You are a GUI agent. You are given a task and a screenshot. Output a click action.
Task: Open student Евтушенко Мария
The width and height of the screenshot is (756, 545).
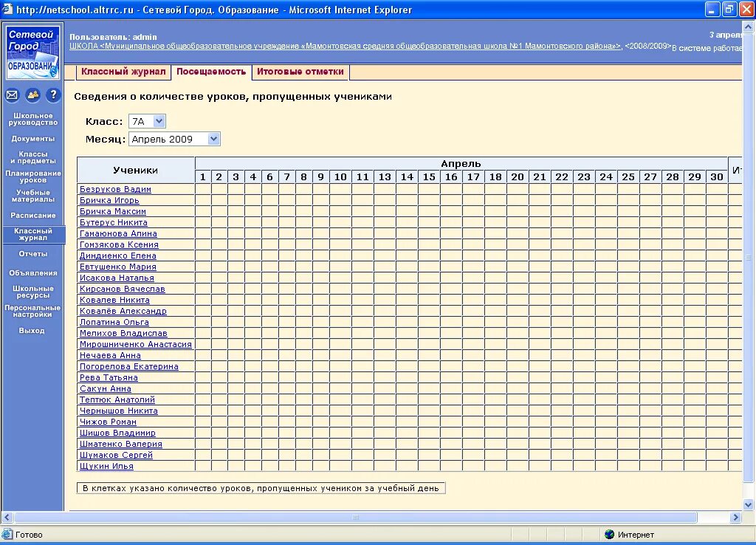pyautogui.click(x=117, y=267)
